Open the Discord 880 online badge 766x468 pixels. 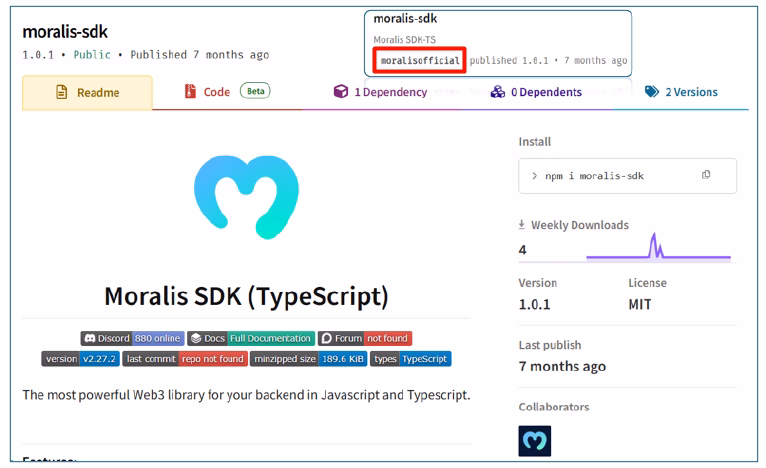[x=132, y=338]
